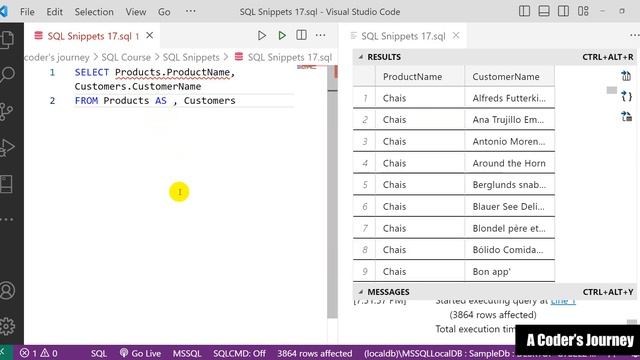Toggle bottom panel layout icon
This screenshot has height=360, width=640.
pyautogui.click(x=544, y=11)
